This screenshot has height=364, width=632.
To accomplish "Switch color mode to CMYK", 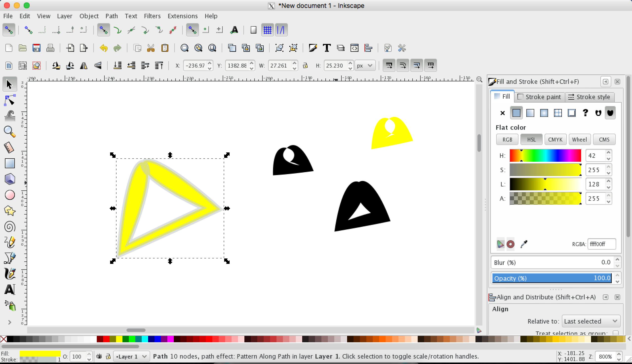I will click(x=555, y=139).
